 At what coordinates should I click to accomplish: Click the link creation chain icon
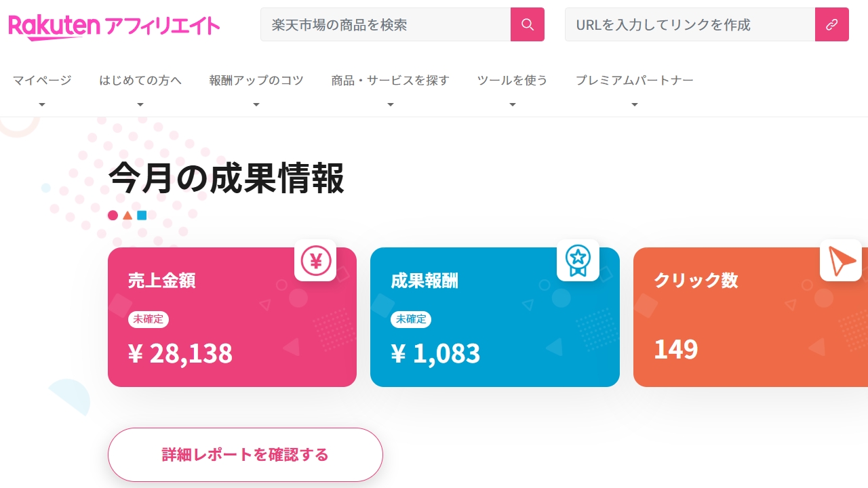(x=831, y=24)
